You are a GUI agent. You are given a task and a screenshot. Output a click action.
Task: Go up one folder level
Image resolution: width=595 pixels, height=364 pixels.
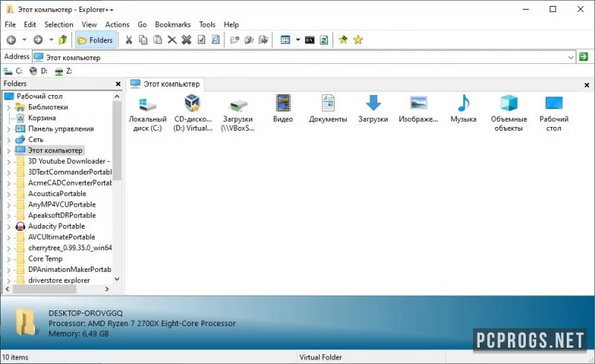63,40
